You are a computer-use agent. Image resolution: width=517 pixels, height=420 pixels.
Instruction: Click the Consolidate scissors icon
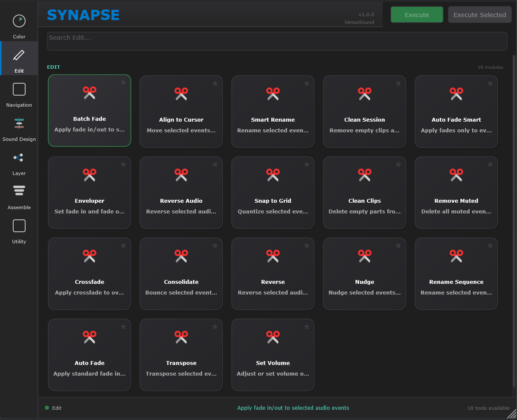pos(181,256)
